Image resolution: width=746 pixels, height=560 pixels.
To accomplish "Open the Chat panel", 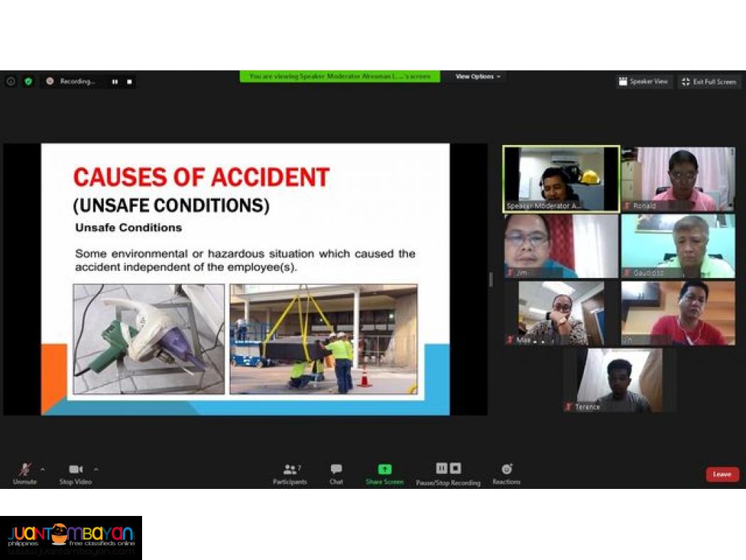I will pyautogui.click(x=336, y=469).
